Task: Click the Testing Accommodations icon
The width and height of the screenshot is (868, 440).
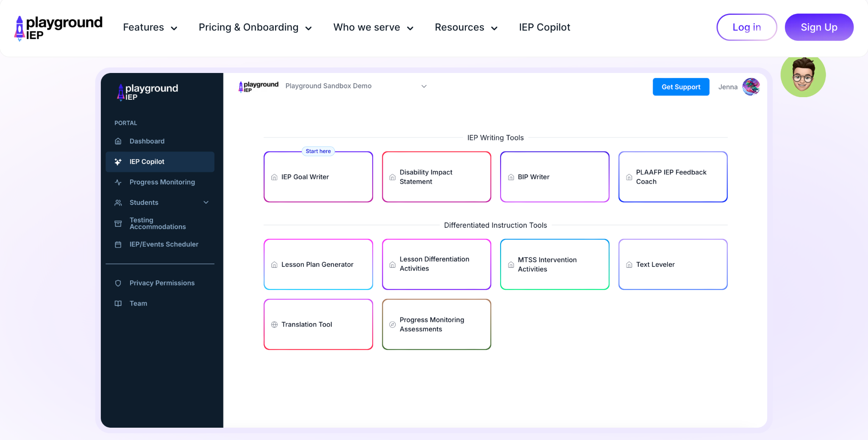Action: tap(117, 223)
